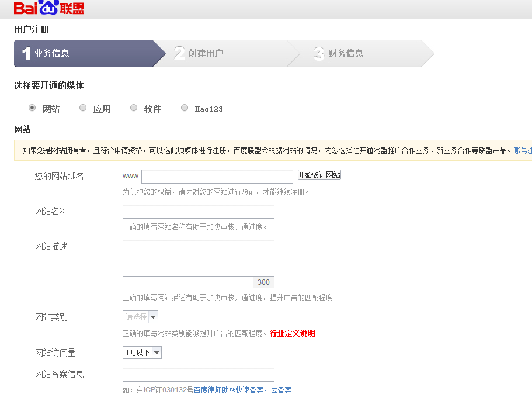Focus the website domain www. input field
The image size is (532, 401).
tap(217, 177)
